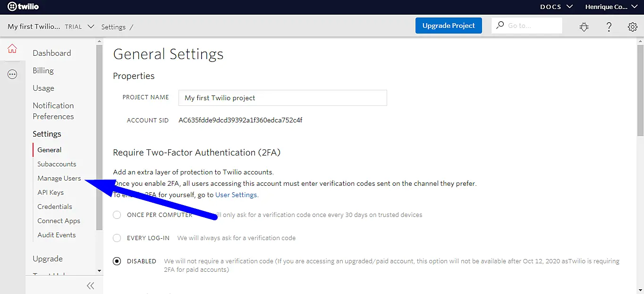
Task: Click the TRIAL badge text
Action: [73, 27]
